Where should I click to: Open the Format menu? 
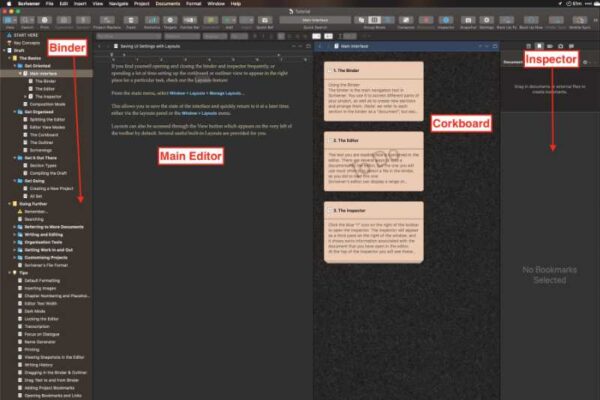click(x=194, y=3)
